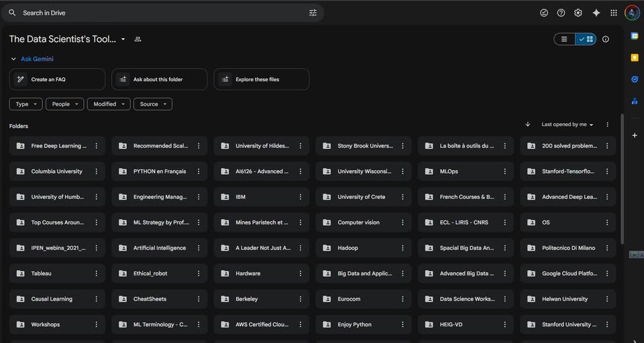Collapse the Ask Gemini section

coord(13,59)
